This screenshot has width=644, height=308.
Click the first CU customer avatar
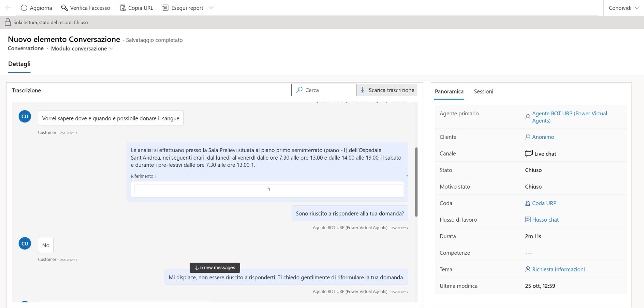[25, 116]
